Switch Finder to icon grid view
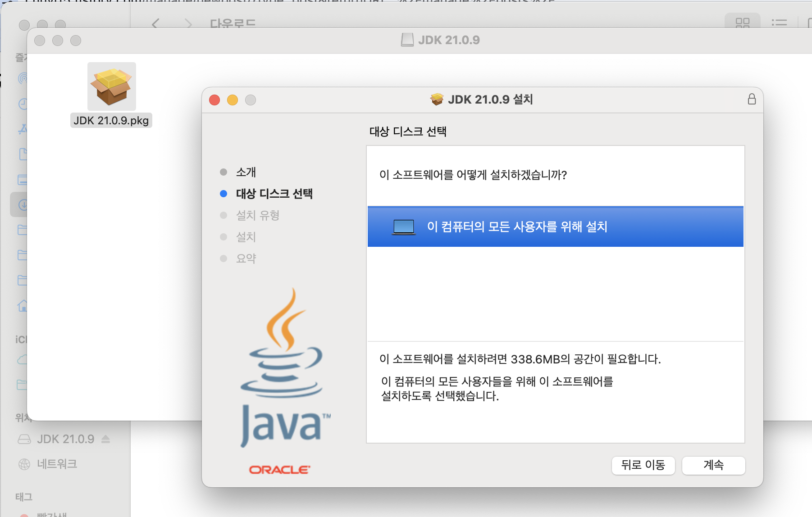This screenshot has width=812, height=517. pos(742,23)
